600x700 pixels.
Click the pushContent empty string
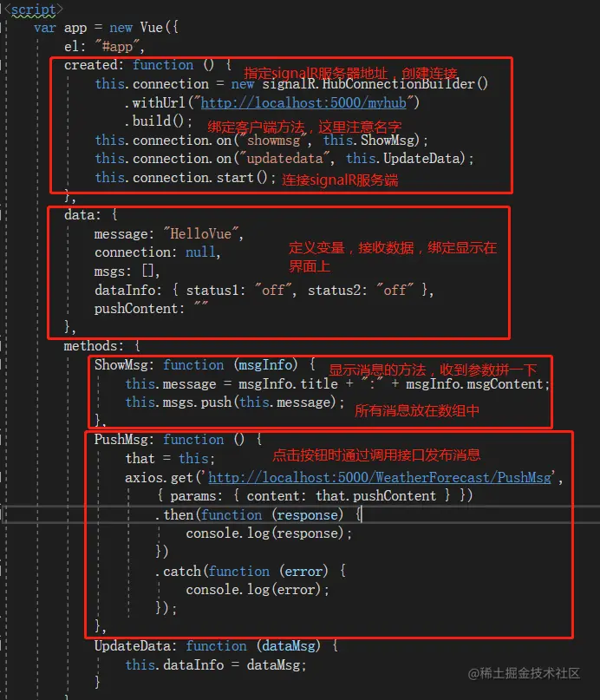click(x=201, y=308)
